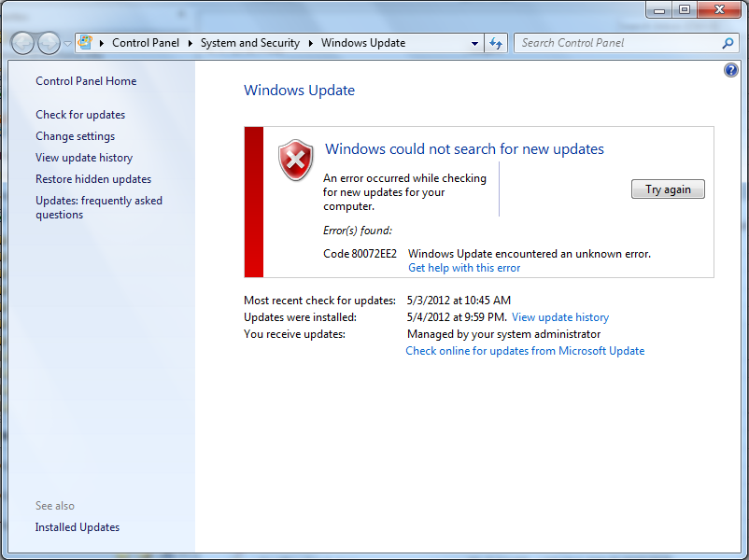This screenshot has height=560, width=749.
Task: Open Installed Updates under See also
Action: (x=78, y=527)
